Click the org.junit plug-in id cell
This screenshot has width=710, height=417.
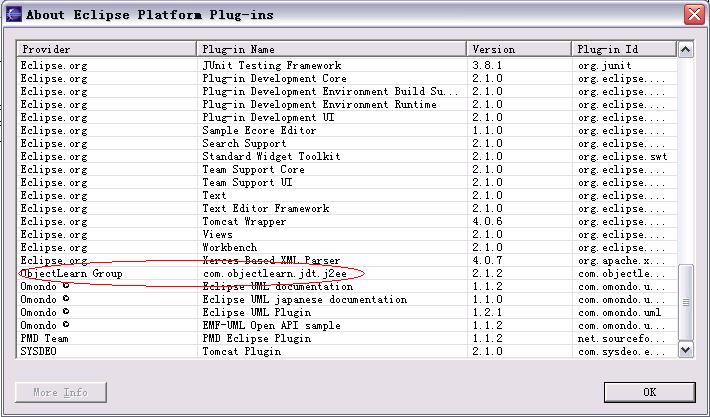tap(604, 65)
